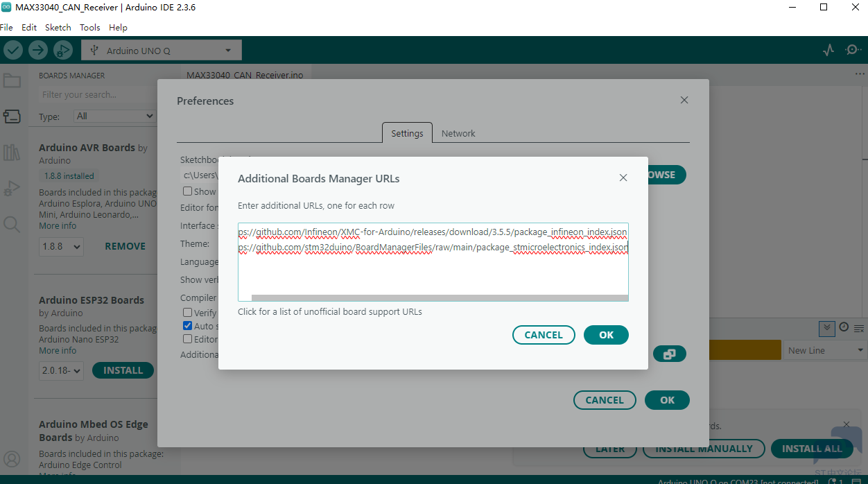The height and width of the screenshot is (484, 868).
Task: Open the New Line ending dropdown
Action: (824, 350)
